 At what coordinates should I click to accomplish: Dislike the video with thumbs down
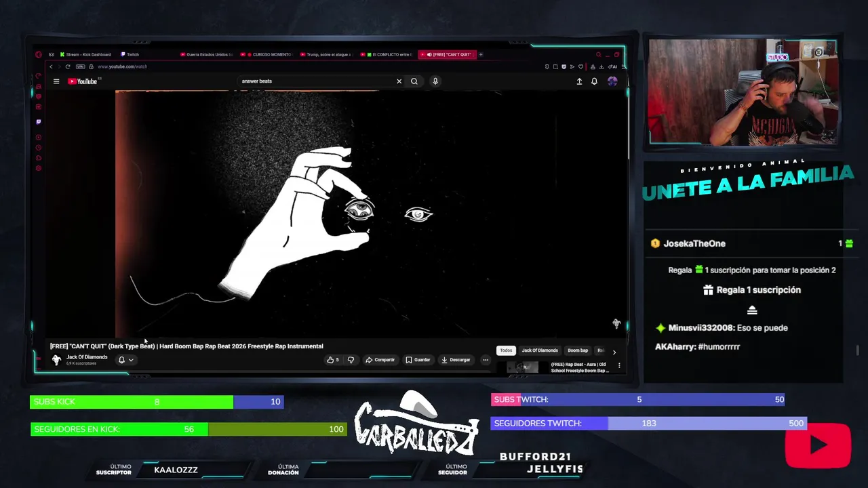(351, 360)
